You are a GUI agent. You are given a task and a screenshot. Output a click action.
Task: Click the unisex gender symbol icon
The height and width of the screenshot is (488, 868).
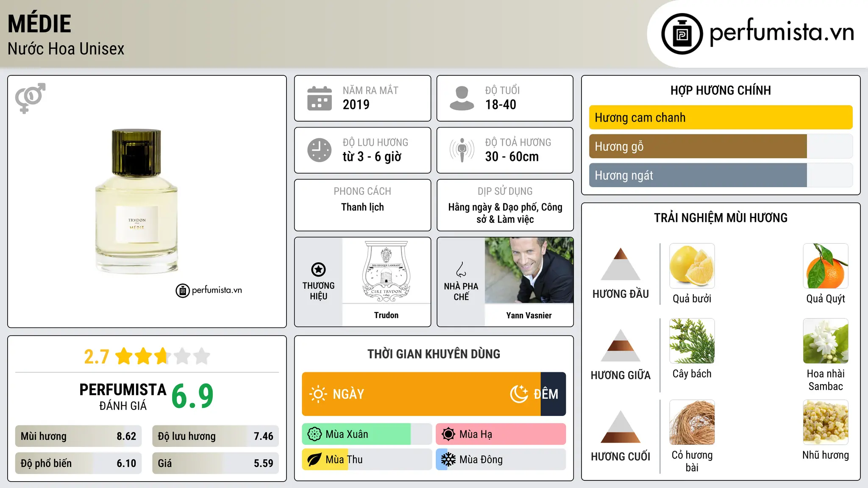[x=30, y=98]
